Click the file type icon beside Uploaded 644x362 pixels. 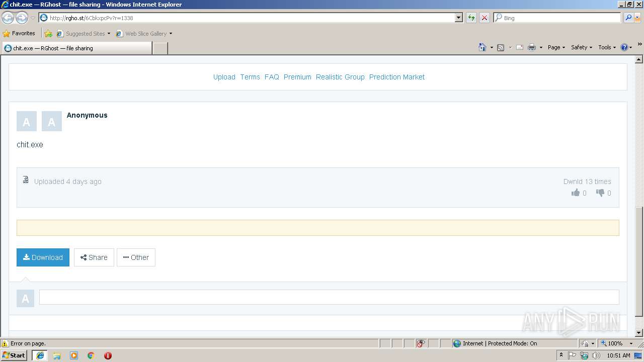tap(26, 179)
